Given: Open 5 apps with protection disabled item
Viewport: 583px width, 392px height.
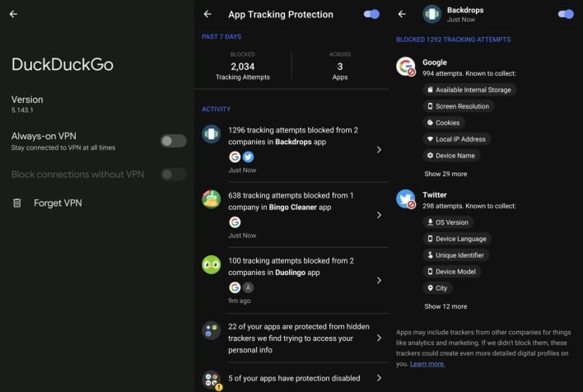Looking at the screenshot, I should (x=379, y=378).
